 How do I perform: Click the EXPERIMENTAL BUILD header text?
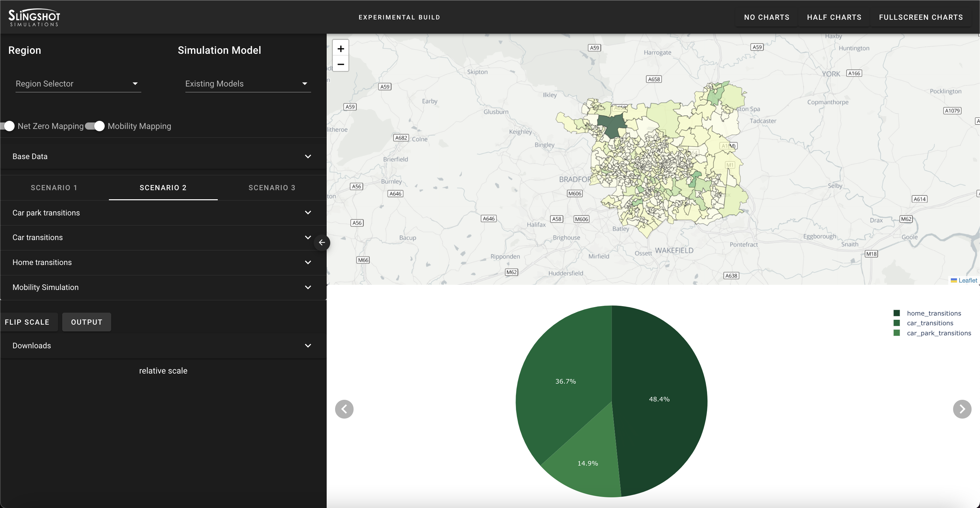point(399,17)
